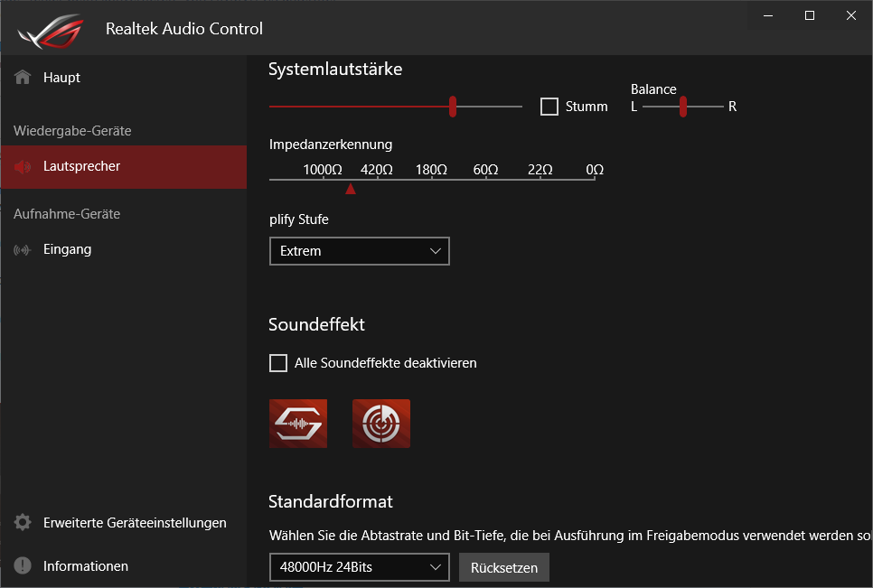Screen dimensions: 873x588
Task: Click the Systemlautstärke slider handle
Action: point(453,107)
